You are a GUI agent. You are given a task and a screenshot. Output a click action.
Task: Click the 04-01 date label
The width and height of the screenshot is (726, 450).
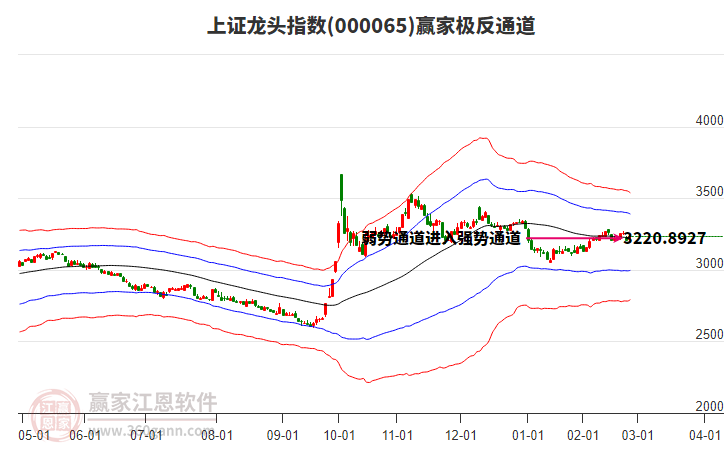coord(705,436)
